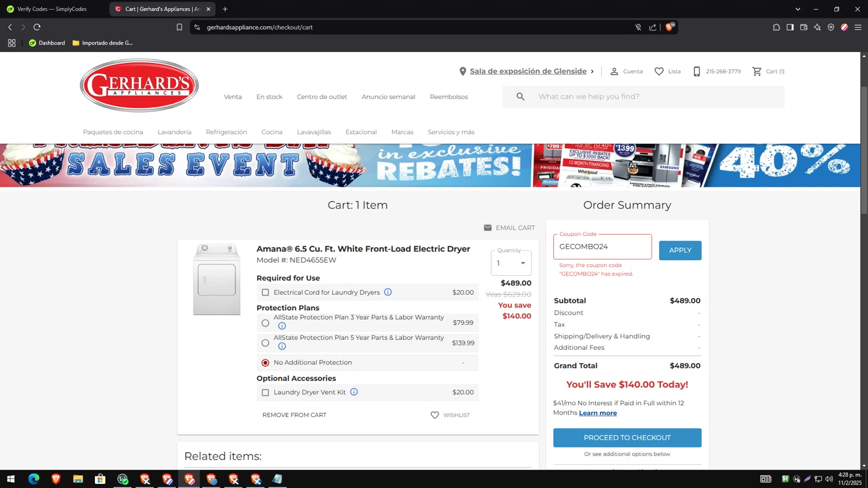Click info icon under 5 Year protection plan

tap(282, 346)
